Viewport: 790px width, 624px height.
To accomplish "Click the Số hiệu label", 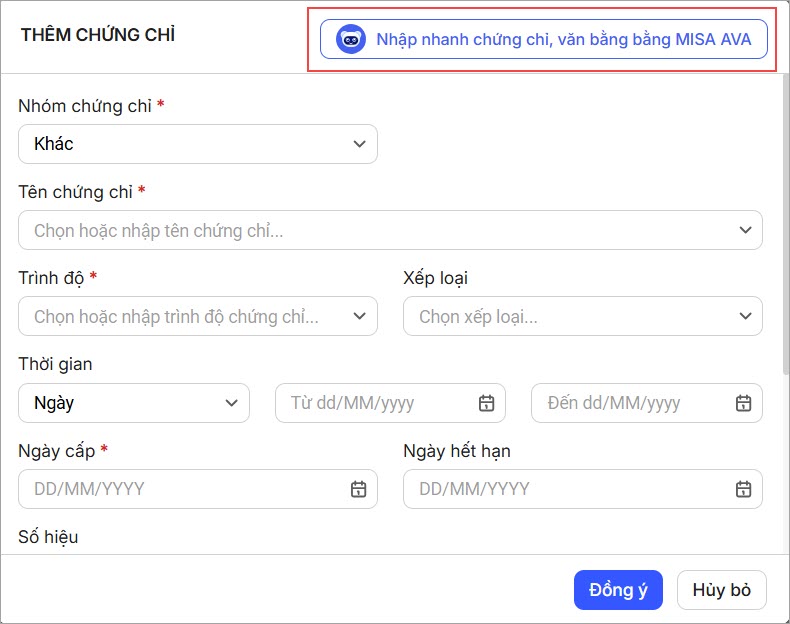I will coord(48,537).
